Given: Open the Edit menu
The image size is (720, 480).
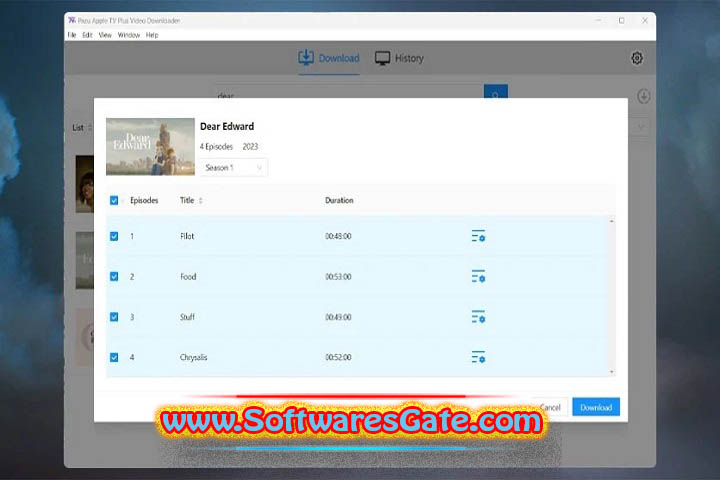Looking at the screenshot, I should 87,35.
